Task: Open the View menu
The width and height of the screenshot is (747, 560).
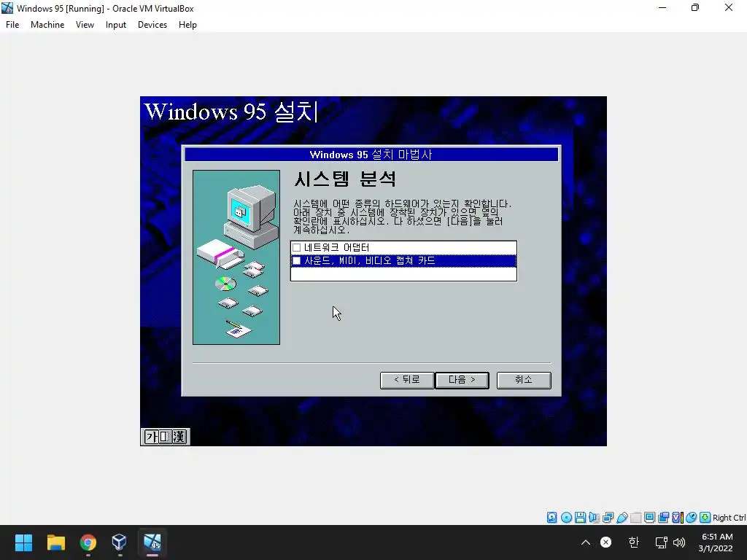Action: [85, 25]
